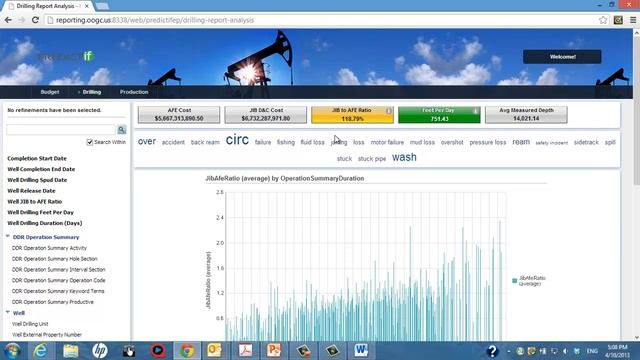Open the Drilling menu tab
Screen dimensions: 640x360
(91, 92)
